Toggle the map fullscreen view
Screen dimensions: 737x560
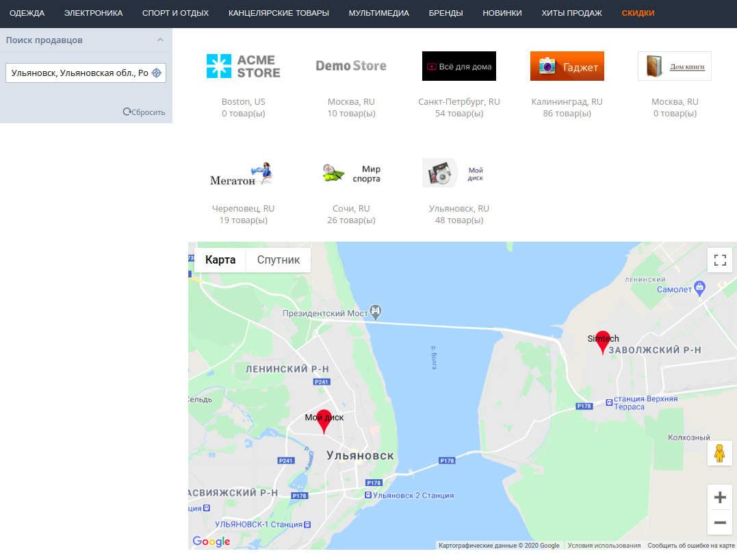click(719, 260)
